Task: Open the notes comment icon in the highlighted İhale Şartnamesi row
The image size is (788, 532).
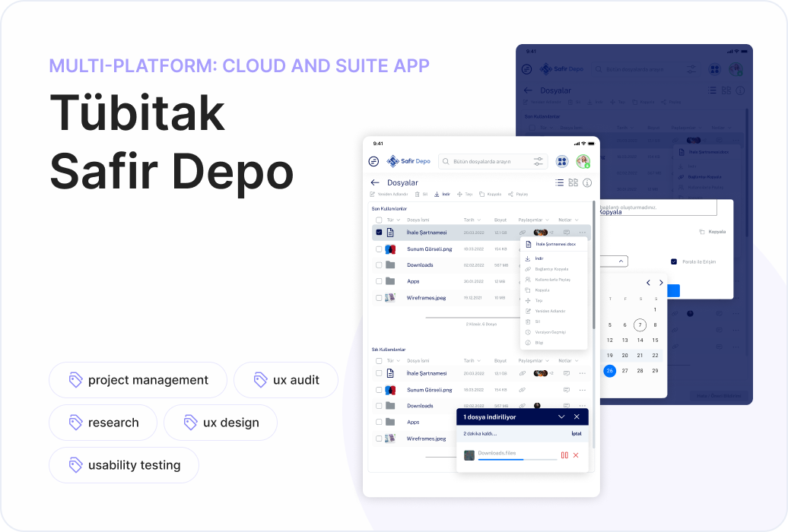Action: pos(567,233)
